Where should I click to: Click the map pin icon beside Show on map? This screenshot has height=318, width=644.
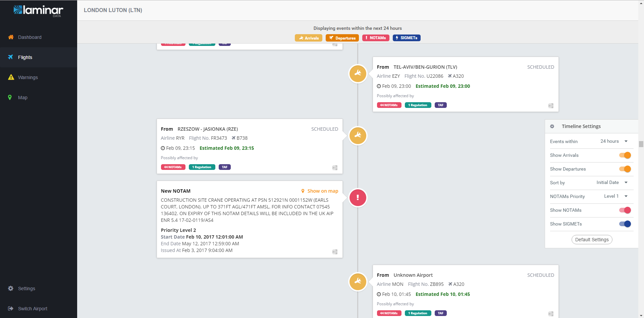303,191
